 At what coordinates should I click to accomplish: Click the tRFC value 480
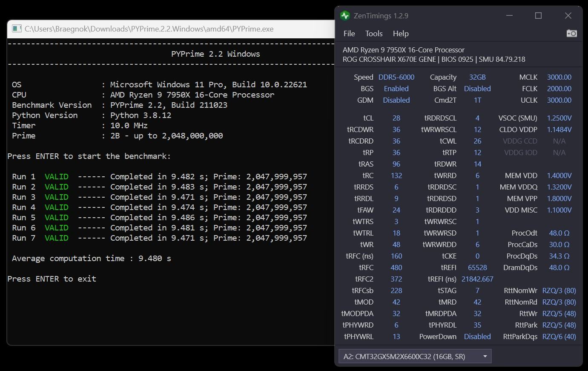pyautogui.click(x=396, y=267)
